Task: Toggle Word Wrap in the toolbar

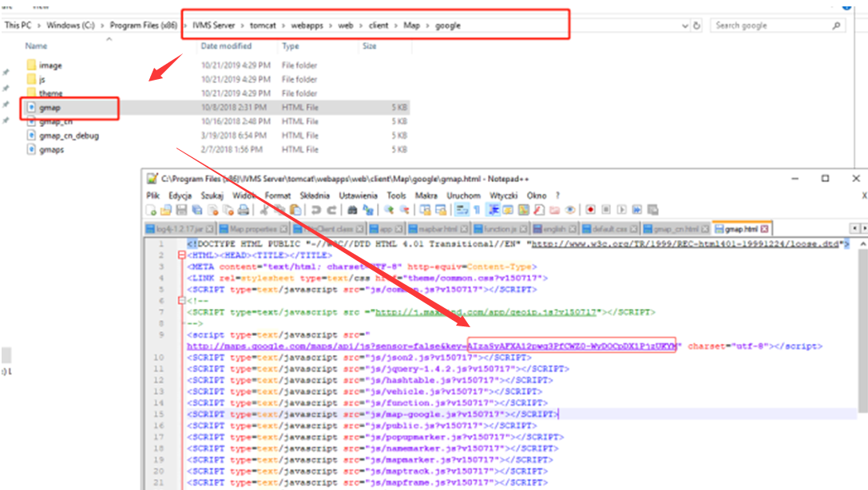Action: [x=462, y=210]
